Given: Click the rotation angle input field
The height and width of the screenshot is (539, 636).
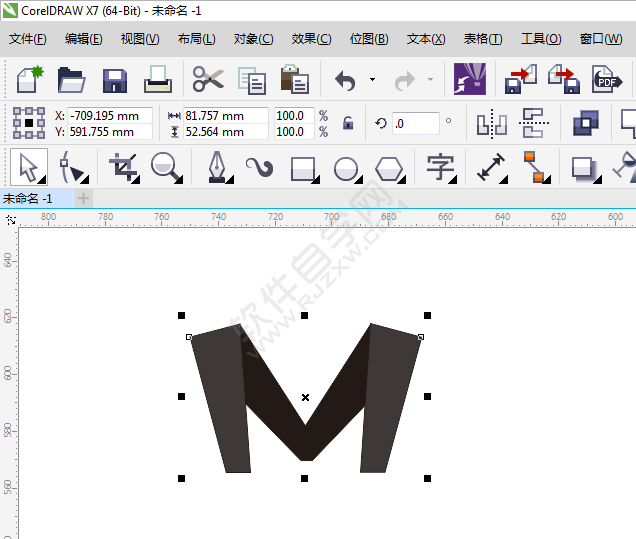Looking at the screenshot, I should [x=415, y=123].
